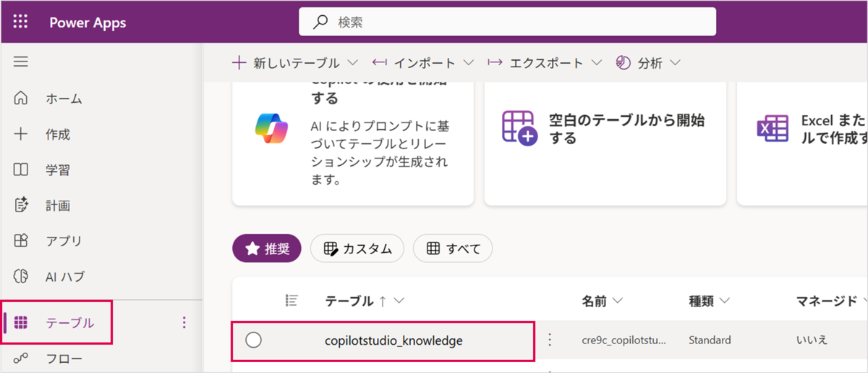Open the copilotstudio_knowledge table
Screen dimensions: 868x373
pyautogui.click(x=393, y=340)
